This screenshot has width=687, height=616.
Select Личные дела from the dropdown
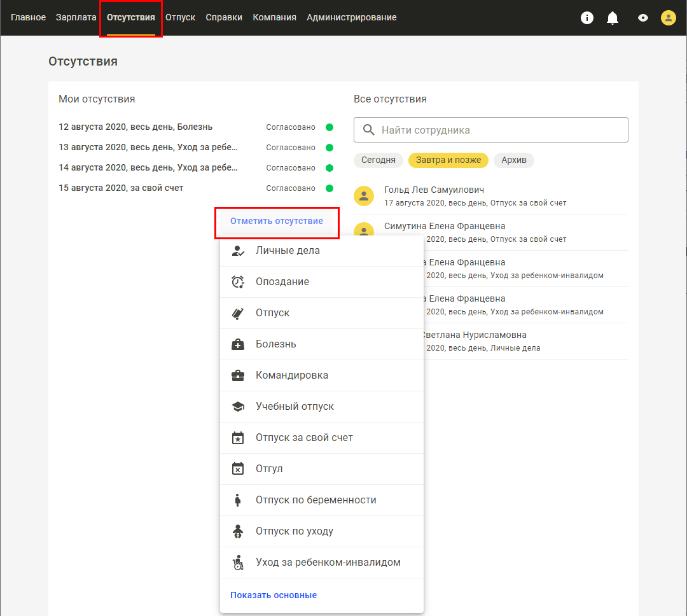288,251
